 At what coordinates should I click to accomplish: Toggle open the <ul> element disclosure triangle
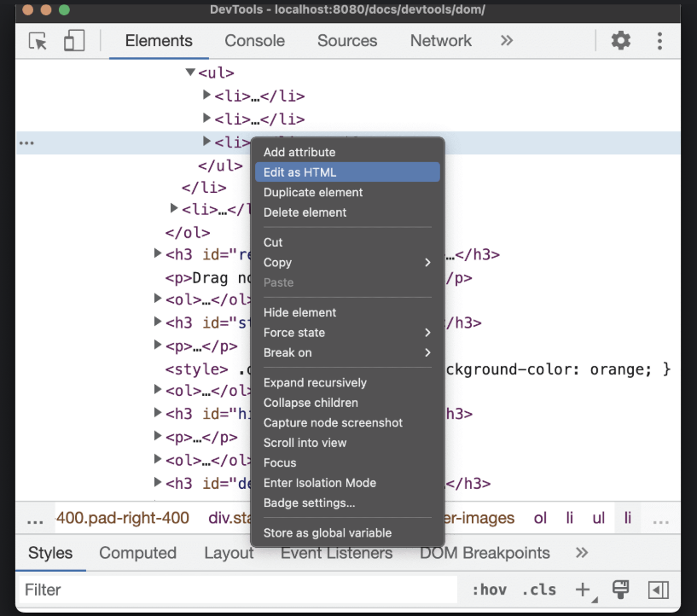[189, 73]
